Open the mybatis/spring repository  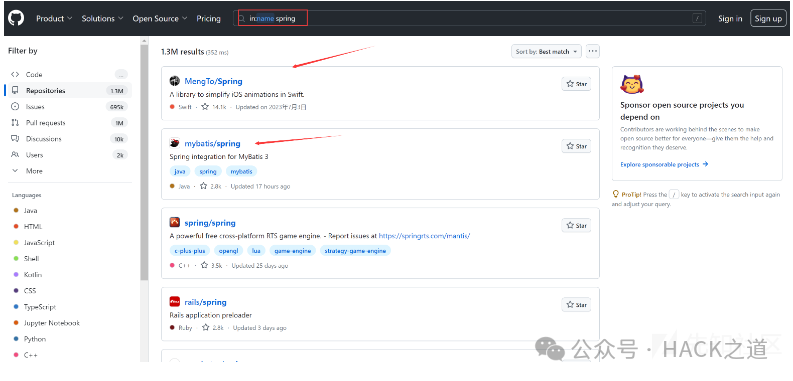click(x=212, y=143)
